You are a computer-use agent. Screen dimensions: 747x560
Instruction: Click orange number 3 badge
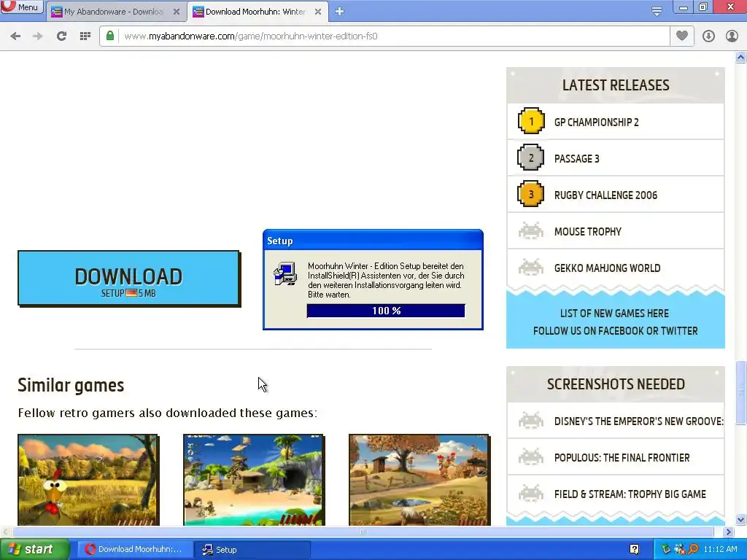click(531, 194)
